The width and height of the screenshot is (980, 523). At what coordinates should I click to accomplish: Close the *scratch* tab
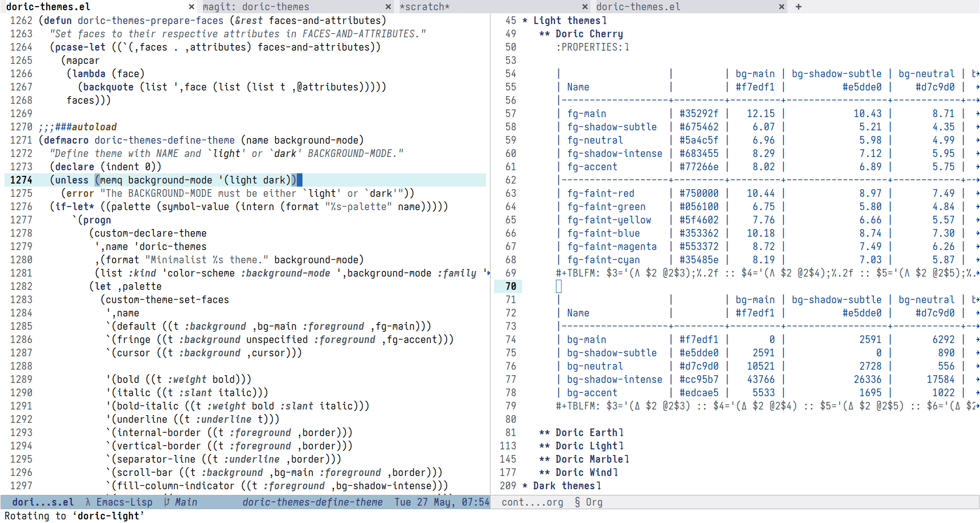click(585, 7)
